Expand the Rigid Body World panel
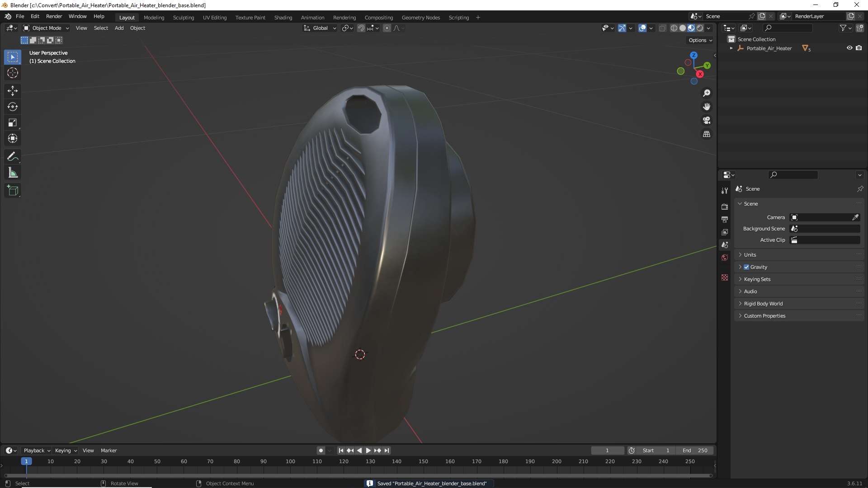868x488 pixels. pos(799,304)
